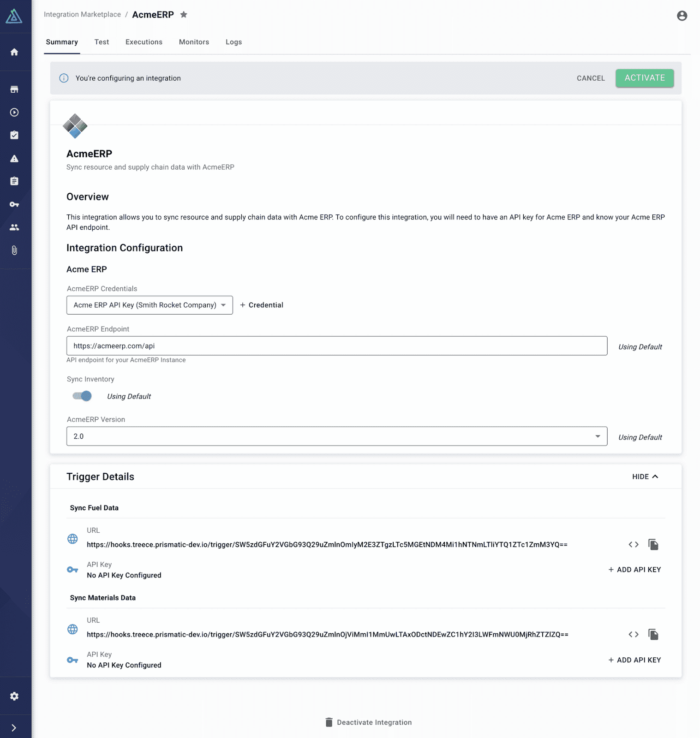Show code snippet for Sync Materials Data URL

click(x=634, y=635)
